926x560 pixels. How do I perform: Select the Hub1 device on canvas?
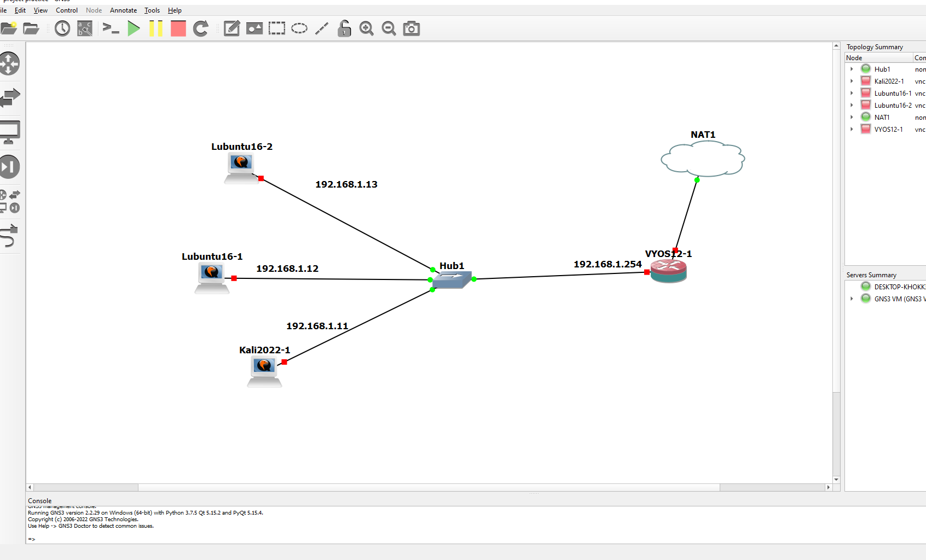452,279
